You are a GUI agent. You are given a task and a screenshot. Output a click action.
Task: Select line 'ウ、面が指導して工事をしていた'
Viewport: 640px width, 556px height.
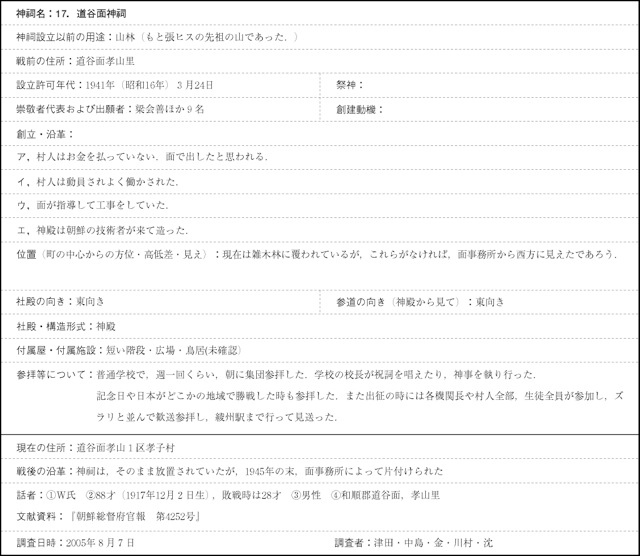tap(92, 205)
